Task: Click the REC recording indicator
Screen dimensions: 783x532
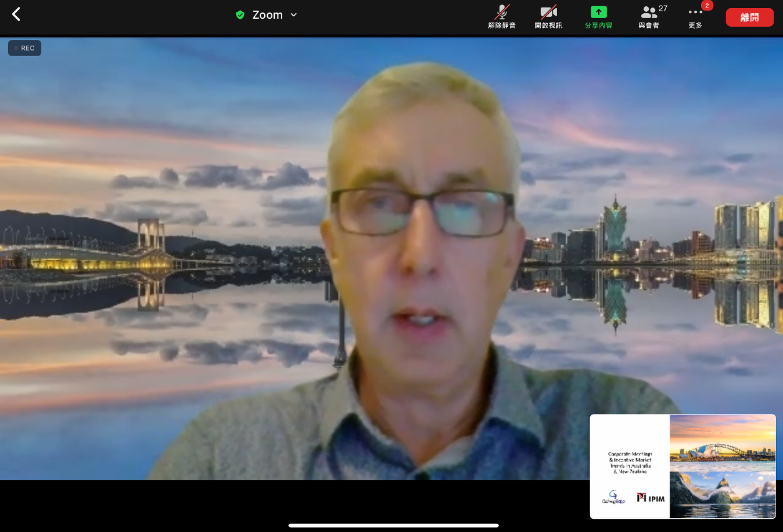Action: click(24, 48)
